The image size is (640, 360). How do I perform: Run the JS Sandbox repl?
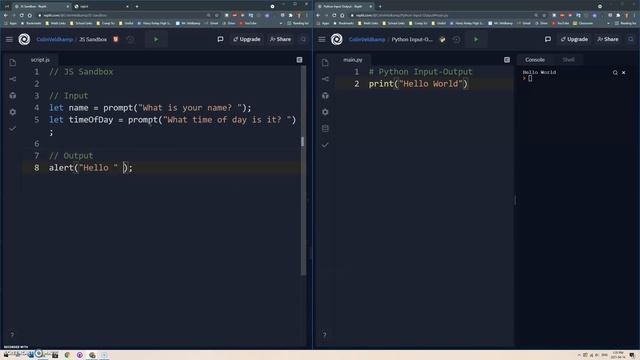[x=156, y=40]
